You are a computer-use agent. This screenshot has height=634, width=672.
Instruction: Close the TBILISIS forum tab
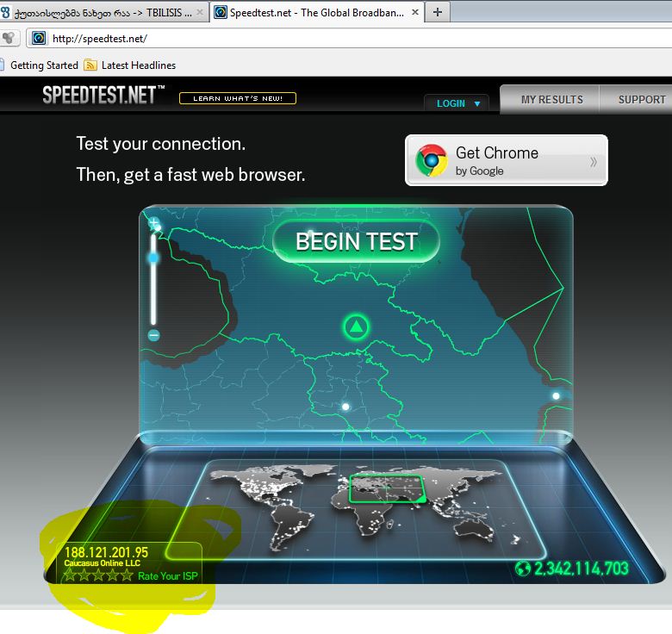coord(200,12)
